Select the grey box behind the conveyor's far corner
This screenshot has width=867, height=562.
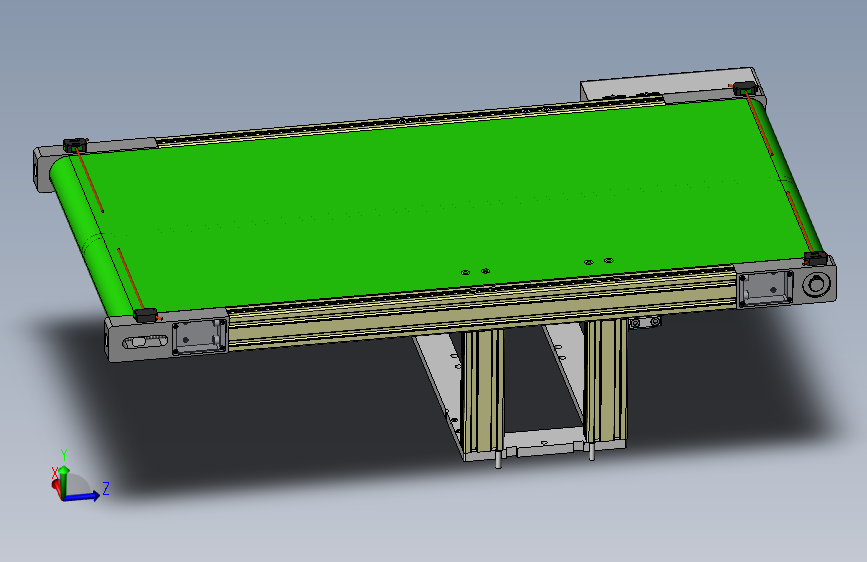point(672,84)
